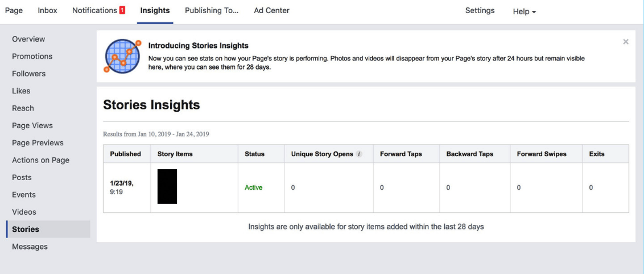The image size is (644, 274).
Task: Open Page Views insights
Action: pos(32,125)
